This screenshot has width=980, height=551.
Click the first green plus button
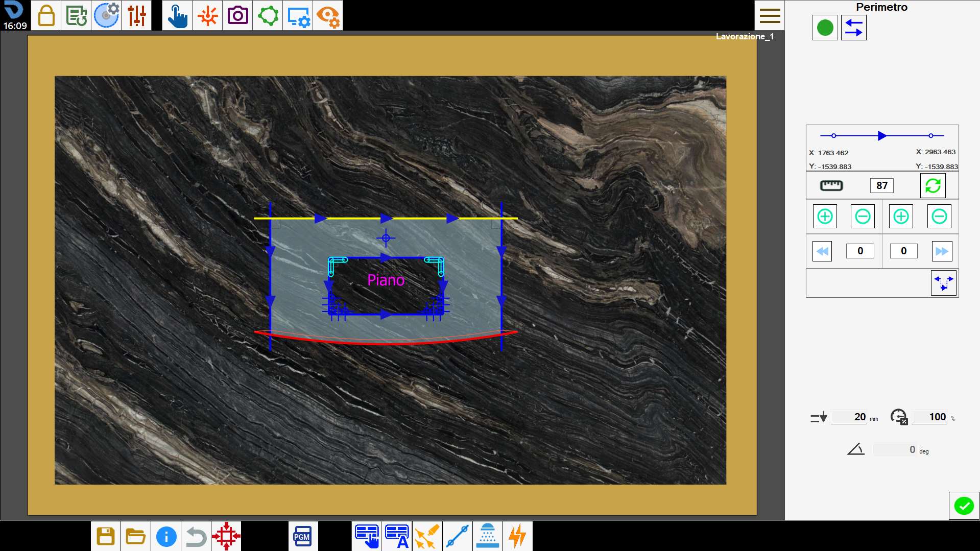point(825,217)
